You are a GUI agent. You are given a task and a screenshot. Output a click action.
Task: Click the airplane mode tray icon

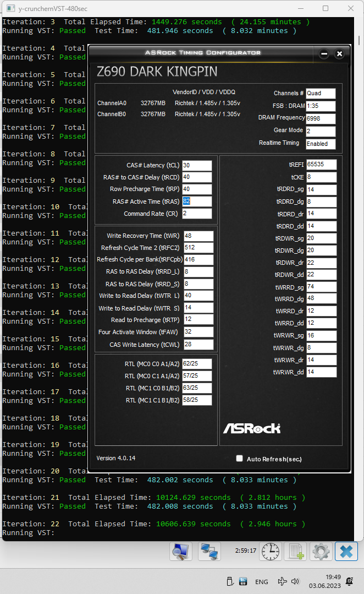pos(282,581)
